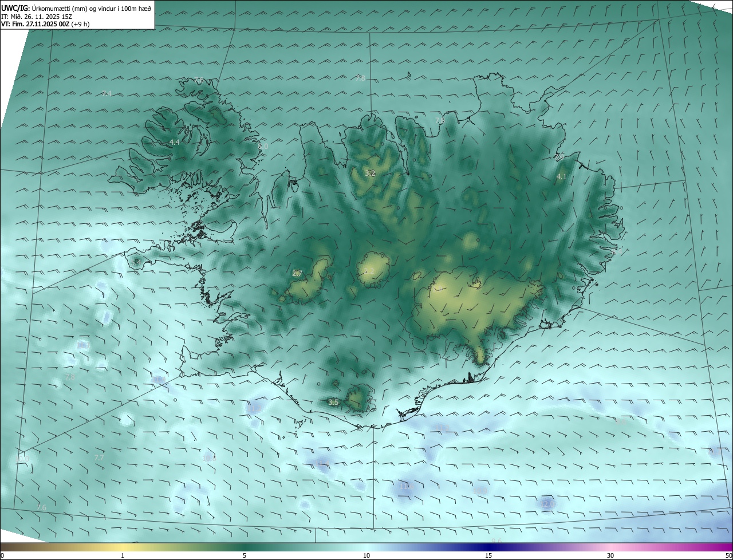Click the 'UWC/IG: Úrkomumætti (mm)' title line
Screen dimensions: 733x560
[x=76, y=9]
